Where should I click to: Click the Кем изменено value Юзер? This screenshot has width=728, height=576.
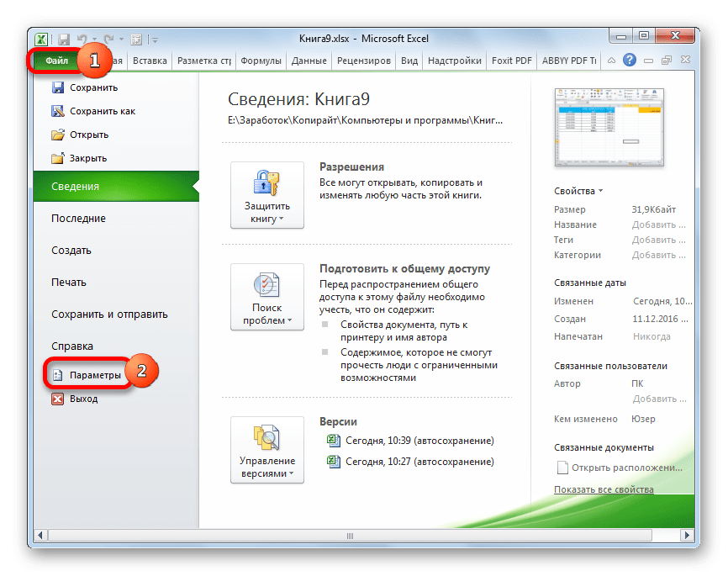[643, 419]
